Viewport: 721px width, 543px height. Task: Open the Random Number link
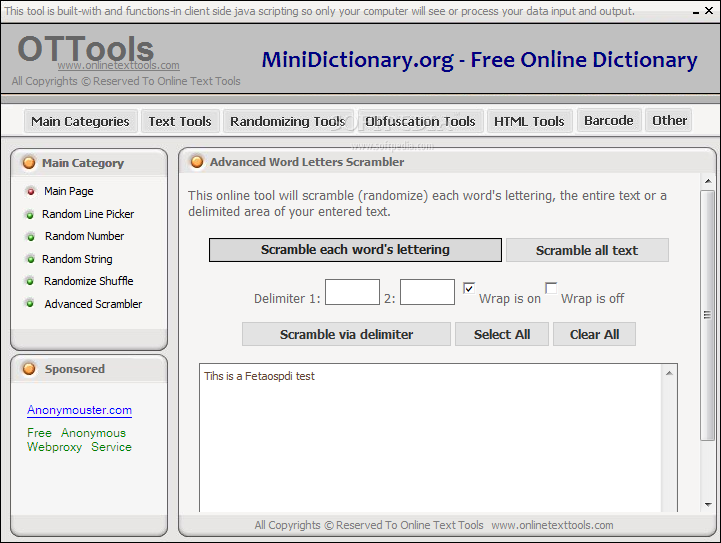(x=85, y=236)
